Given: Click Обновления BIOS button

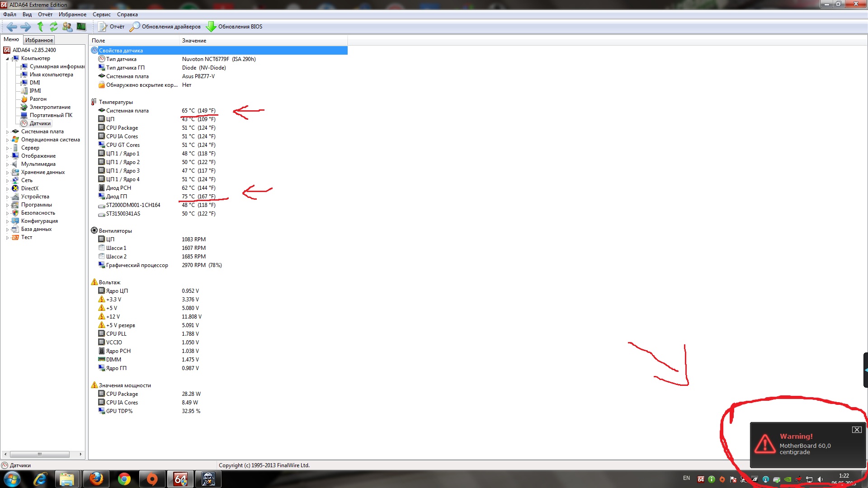Looking at the screenshot, I should pos(234,27).
